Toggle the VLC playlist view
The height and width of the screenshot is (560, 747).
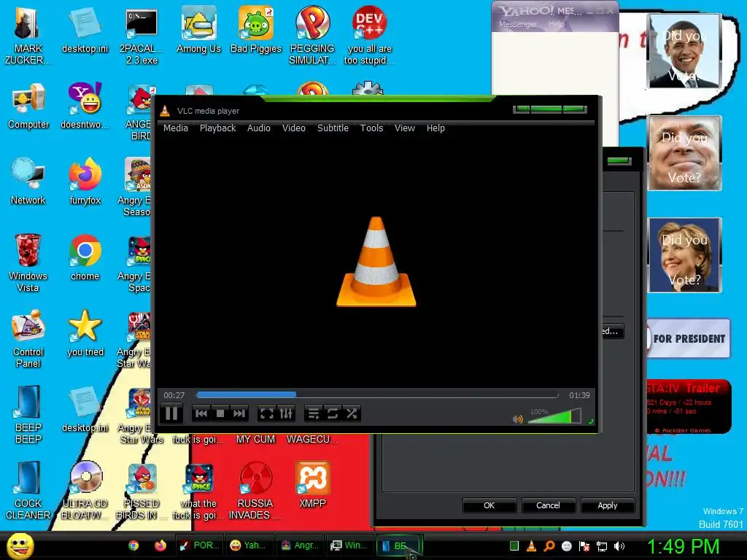pyautogui.click(x=314, y=413)
